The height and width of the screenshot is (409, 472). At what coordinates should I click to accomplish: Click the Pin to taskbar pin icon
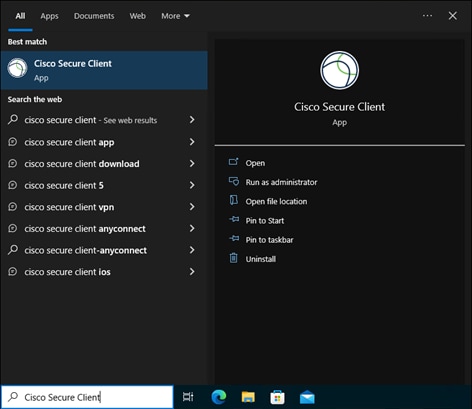[234, 239]
